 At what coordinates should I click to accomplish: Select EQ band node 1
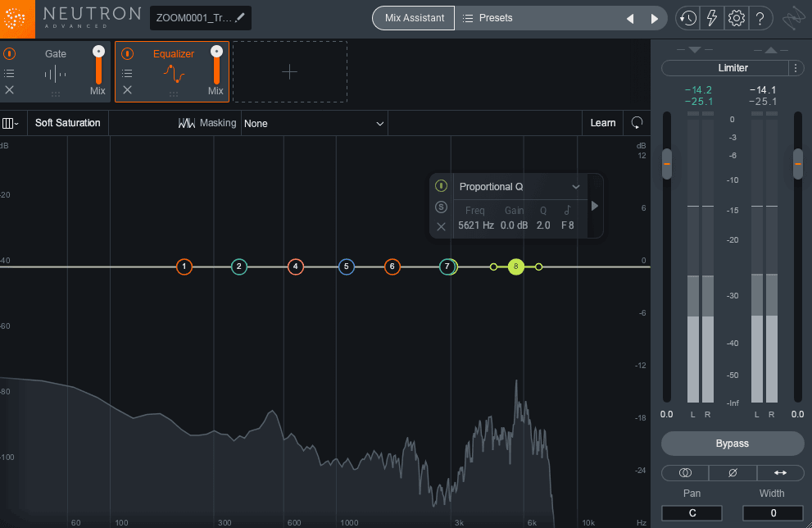(x=184, y=266)
